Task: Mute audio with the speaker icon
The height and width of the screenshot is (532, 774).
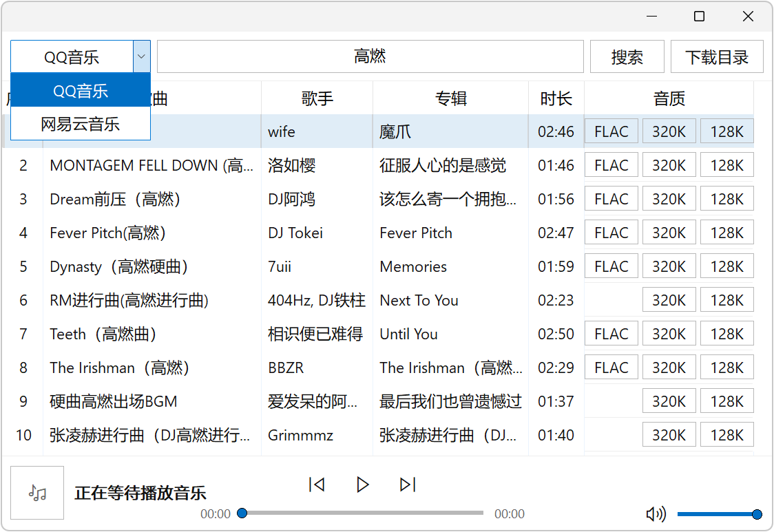Action: coord(656,514)
